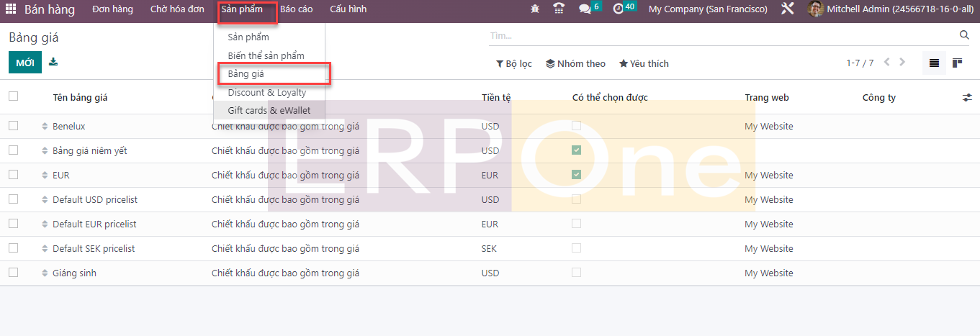980x336 pixels.
Task: Open the Báo cáo menu
Action: pos(296,9)
